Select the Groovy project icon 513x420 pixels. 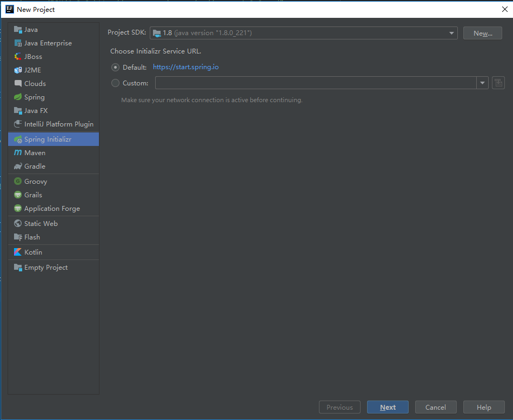tap(18, 181)
